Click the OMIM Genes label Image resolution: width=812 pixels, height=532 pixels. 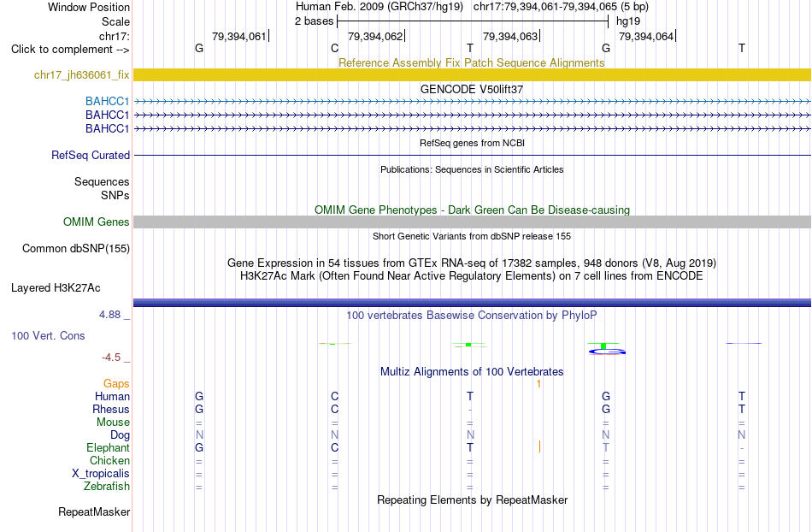click(x=96, y=222)
